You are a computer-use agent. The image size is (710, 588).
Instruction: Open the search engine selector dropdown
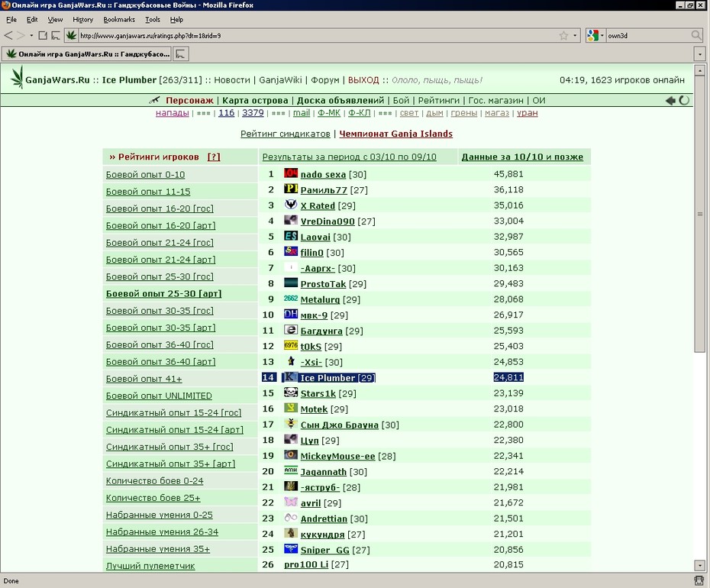(595, 35)
